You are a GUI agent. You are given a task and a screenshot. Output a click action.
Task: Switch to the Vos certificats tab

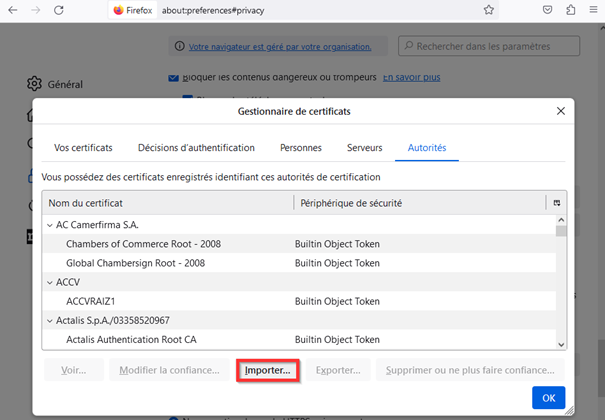tap(83, 148)
